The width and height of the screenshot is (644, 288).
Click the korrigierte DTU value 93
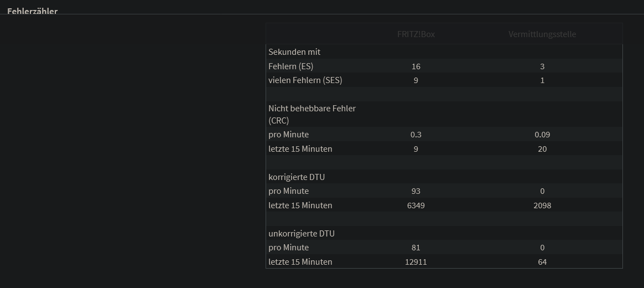tap(416, 191)
